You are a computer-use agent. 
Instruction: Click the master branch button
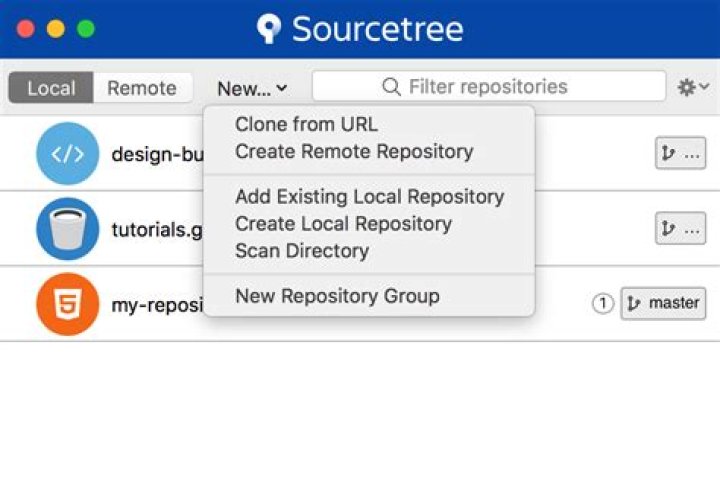coord(664,303)
